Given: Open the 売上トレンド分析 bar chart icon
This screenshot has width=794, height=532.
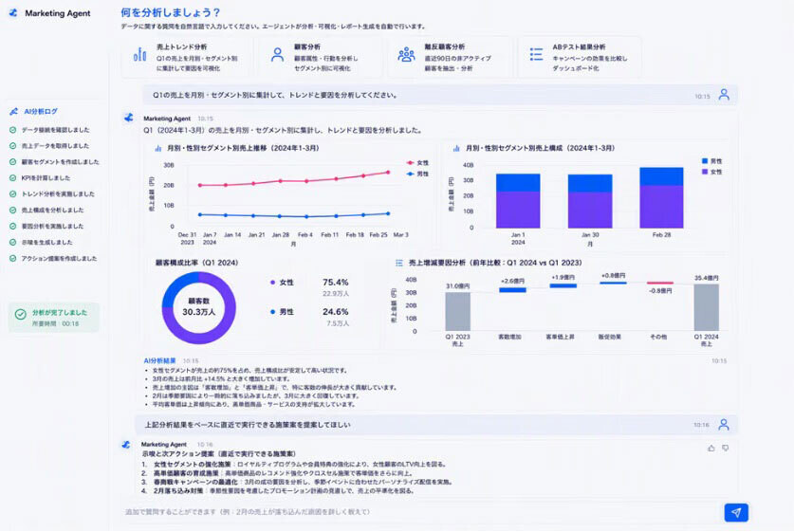Looking at the screenshot, I should pos(139,54).
